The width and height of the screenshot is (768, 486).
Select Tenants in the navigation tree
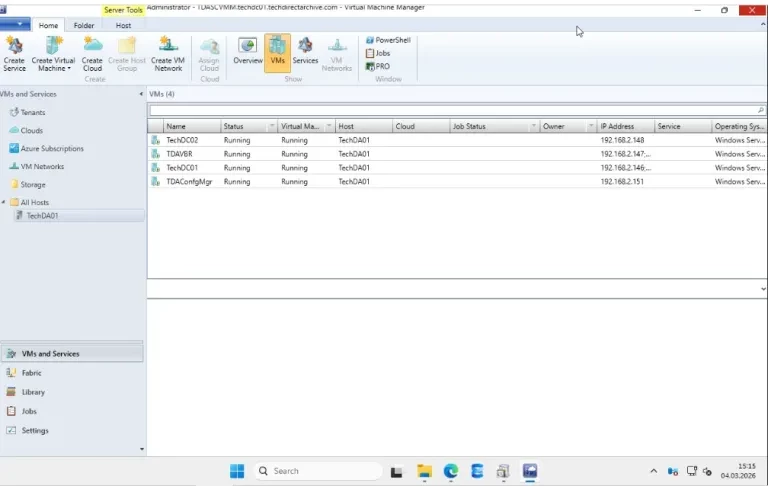pyautogui.click(x=33, y=112)
